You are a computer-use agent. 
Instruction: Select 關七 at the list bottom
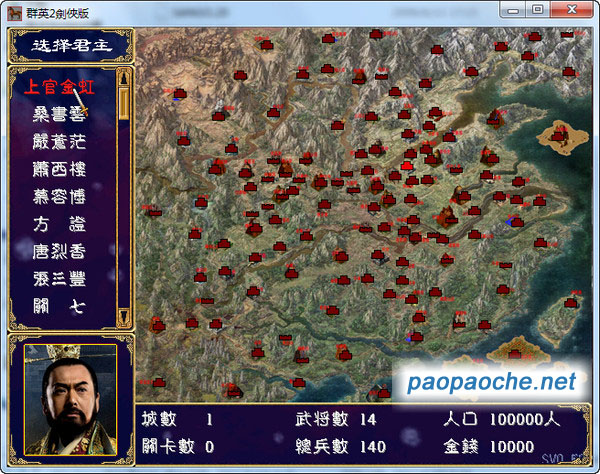[59, 306]
